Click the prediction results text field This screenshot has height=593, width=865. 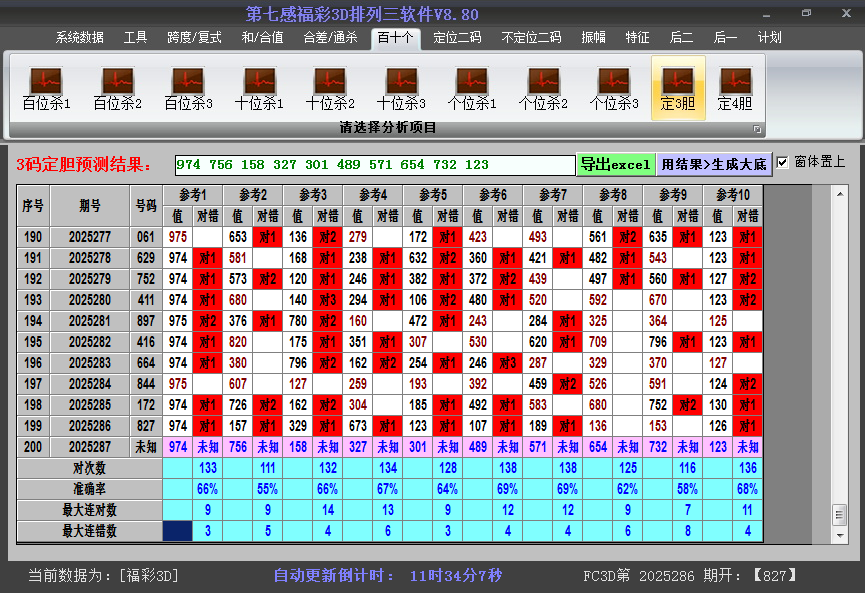pos(374,165)
